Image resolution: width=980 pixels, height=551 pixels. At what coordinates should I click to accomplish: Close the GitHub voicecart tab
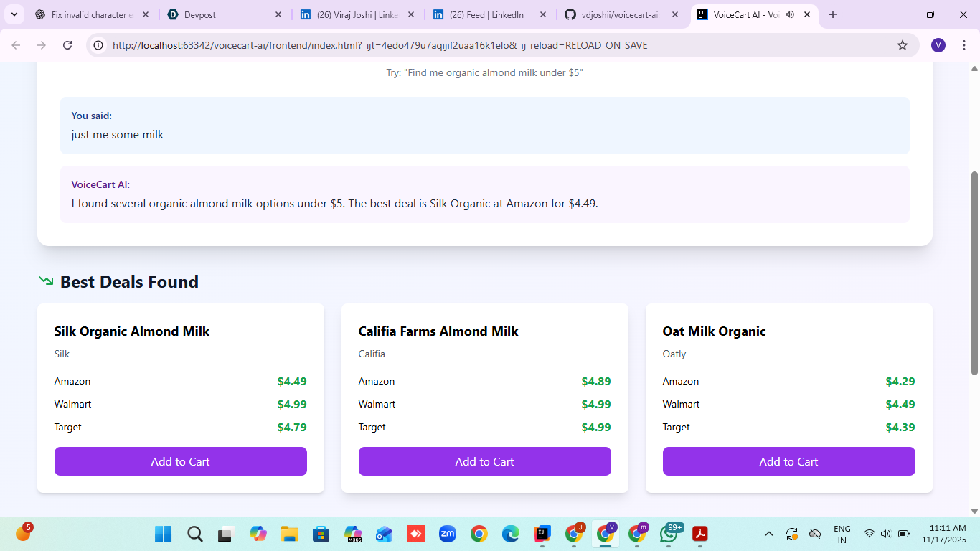click(x=675, y=14)
